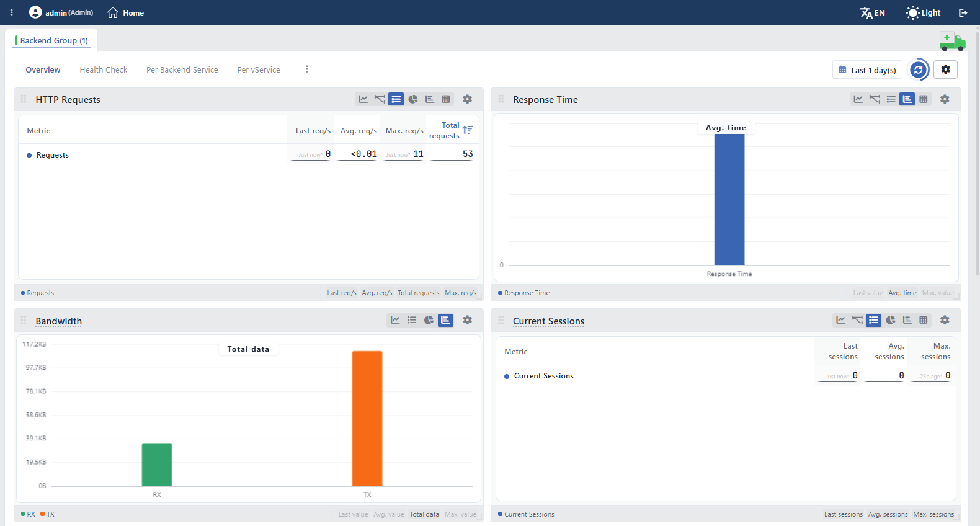Toggle Total requests legend in HTTP Requests footer
The height and width of the screenshot is (526, 980).
pyautogui.click(x=419, y=293)
